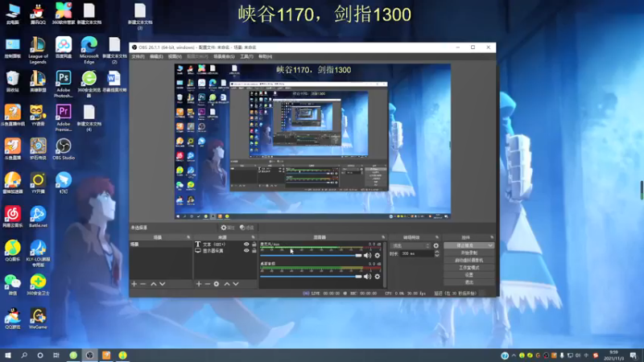
Task: Add a new scene with the plus button
Action: [134, 284]
